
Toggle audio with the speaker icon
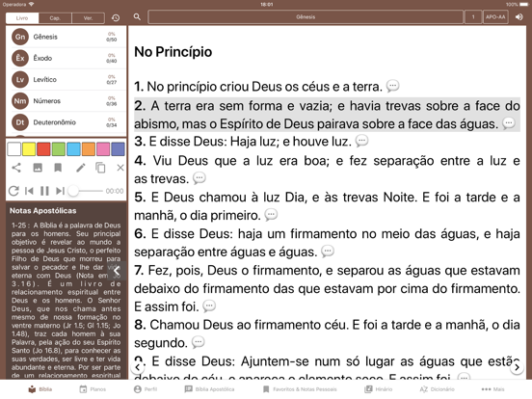tap(519, 17)
